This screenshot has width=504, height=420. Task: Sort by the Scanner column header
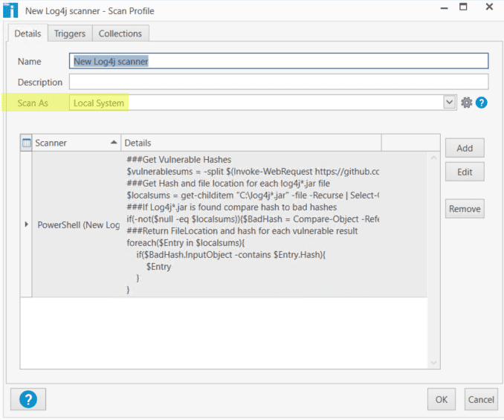(x=76, y=143)
